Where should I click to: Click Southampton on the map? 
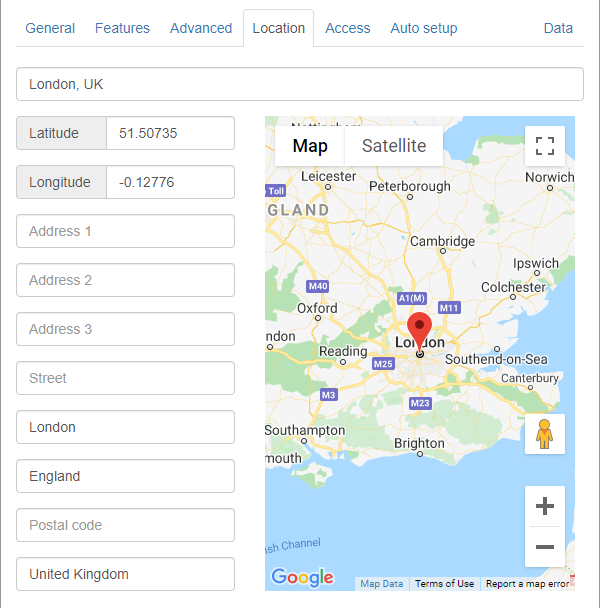coord(305,430)
